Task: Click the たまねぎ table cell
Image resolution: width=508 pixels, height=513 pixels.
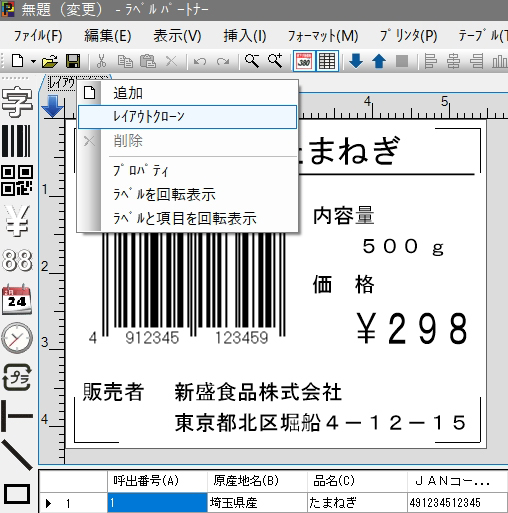Action: tap(357, 503)
